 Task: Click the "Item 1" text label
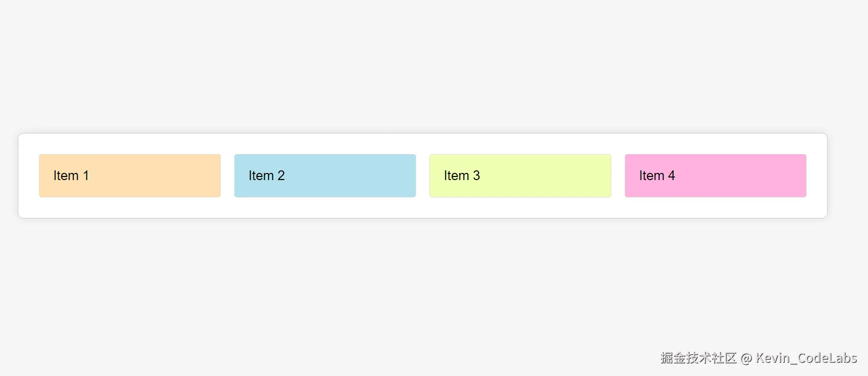(71, 175)
